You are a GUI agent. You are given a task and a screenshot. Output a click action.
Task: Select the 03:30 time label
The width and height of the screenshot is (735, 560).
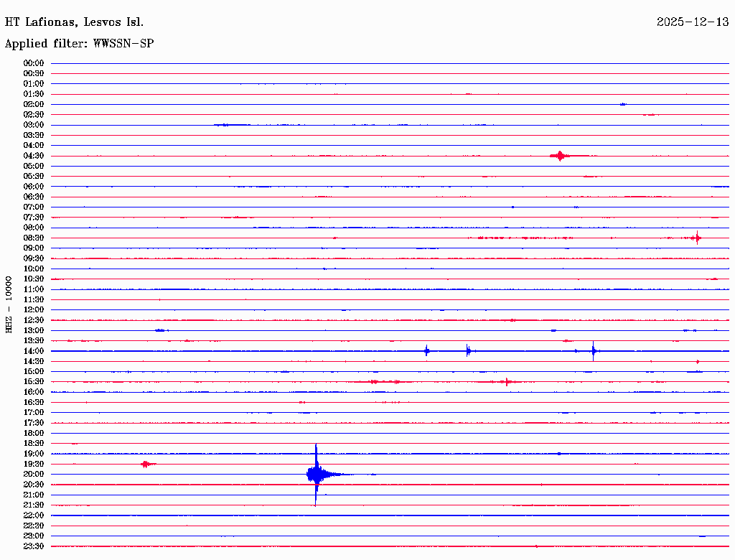pyautogui.click(x=34, y=135)
